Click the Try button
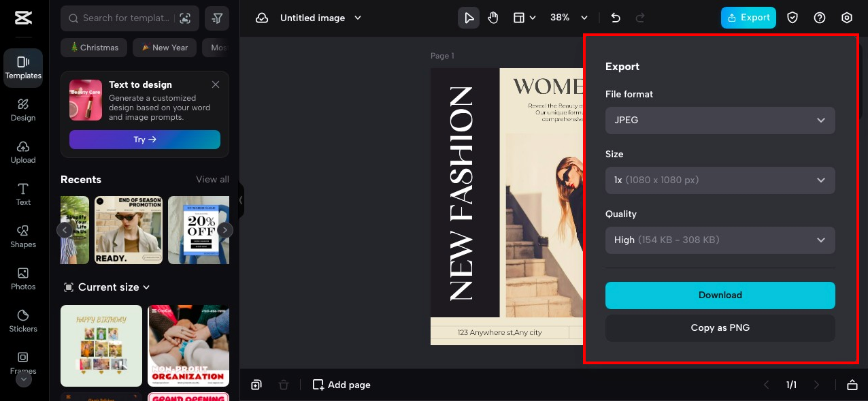Screen dimensions: 868x401 point(145,140)
